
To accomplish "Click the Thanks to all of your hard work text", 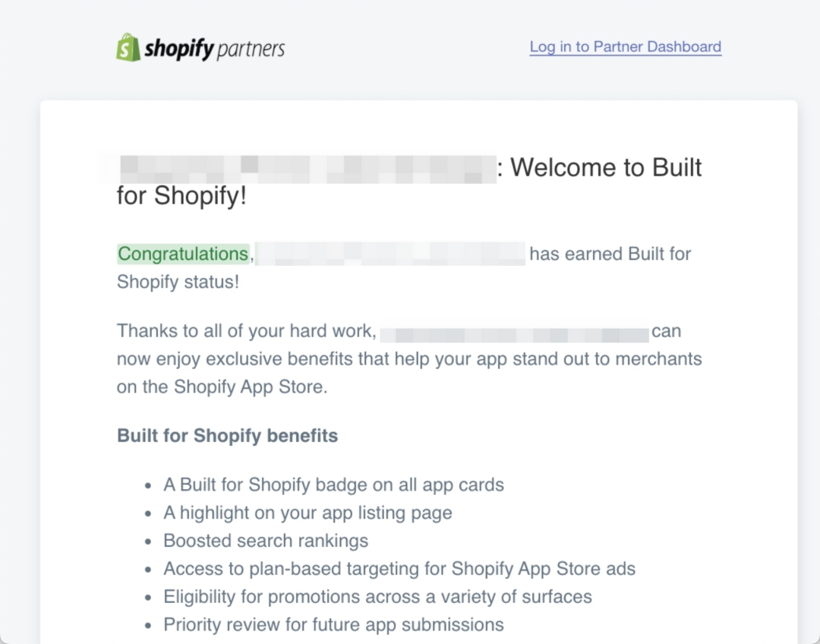I will (x=246, y=330).
